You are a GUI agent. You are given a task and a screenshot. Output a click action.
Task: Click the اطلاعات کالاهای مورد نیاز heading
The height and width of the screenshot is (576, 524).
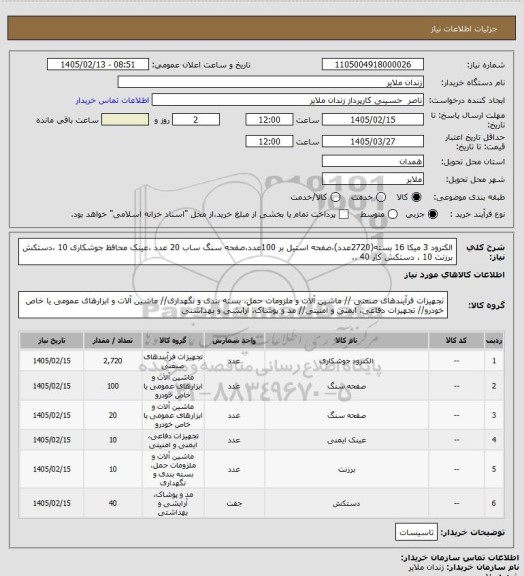click(x=455, y=275)
